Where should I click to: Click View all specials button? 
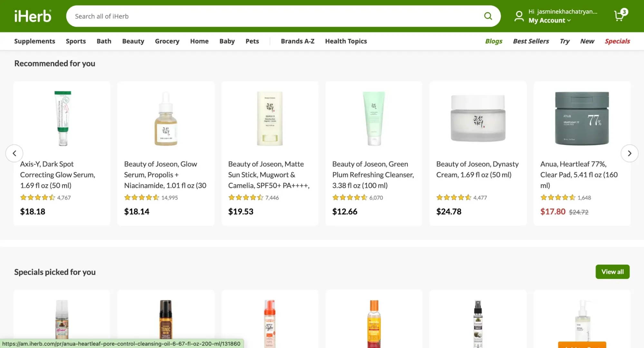pos(612,272)
